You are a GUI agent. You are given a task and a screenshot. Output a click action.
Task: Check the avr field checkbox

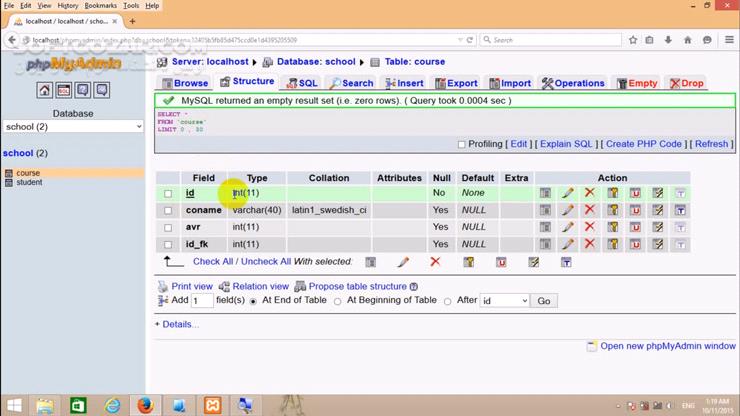coord(168,228)
